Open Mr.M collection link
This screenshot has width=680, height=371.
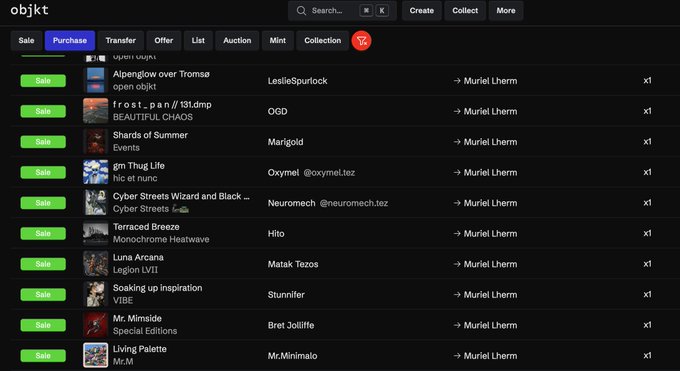[x=123, y=361]
